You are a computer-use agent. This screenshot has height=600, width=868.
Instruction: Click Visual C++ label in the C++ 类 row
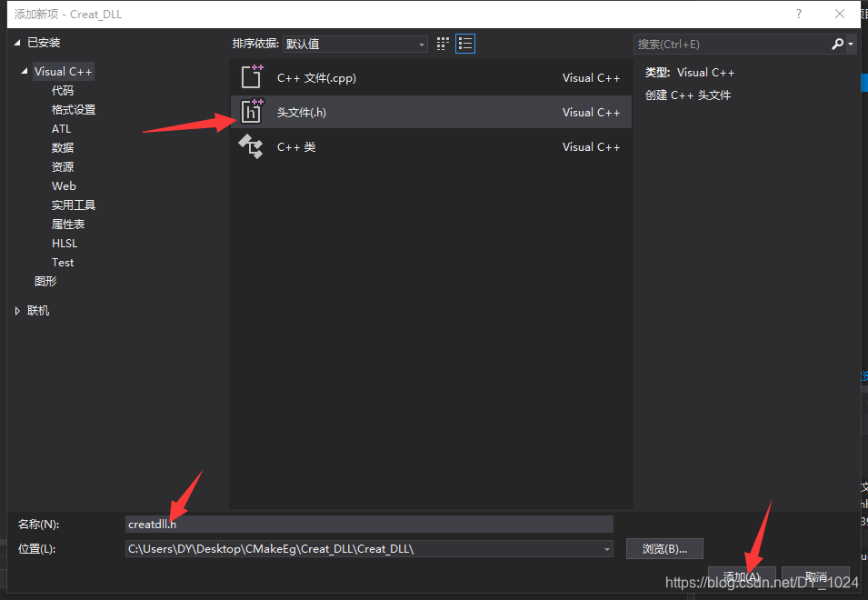(x=591, y=147)
